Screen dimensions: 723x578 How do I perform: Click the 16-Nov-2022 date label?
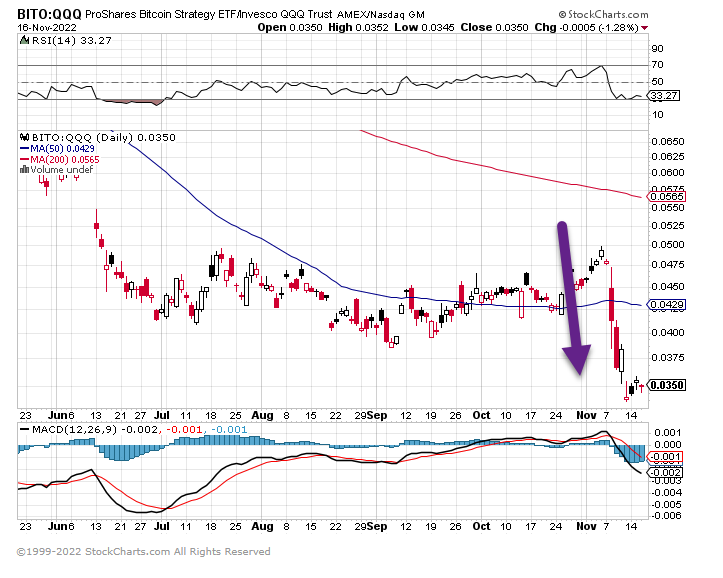point(47,28)
